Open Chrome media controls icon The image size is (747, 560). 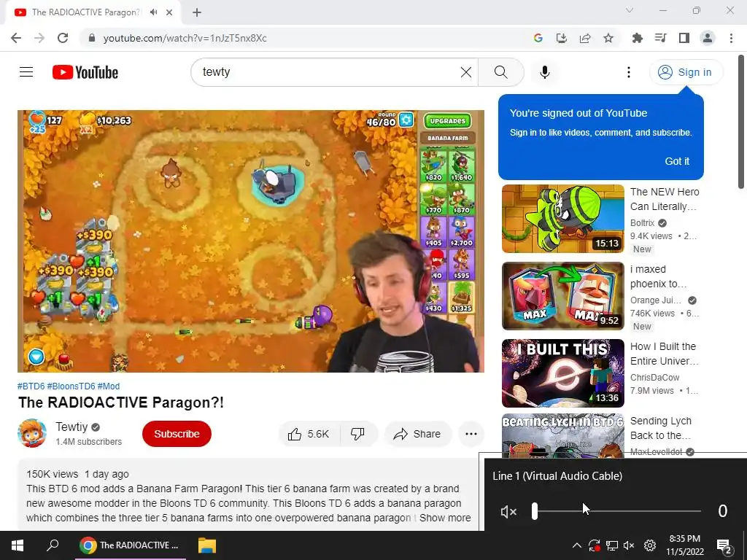coord(661,38)
